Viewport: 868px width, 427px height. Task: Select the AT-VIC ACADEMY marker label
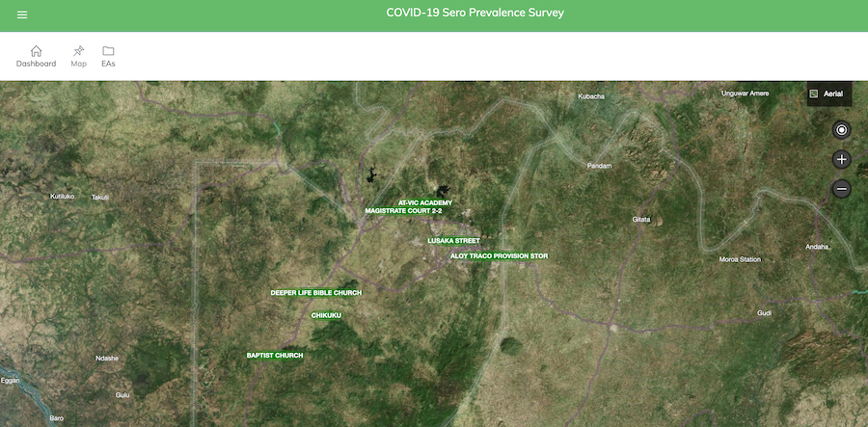tap(425, 203)
